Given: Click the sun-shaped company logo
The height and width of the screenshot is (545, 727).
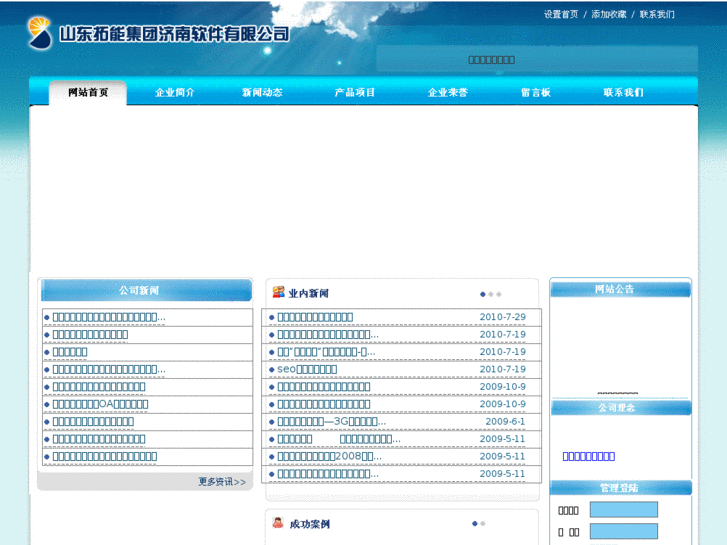Looking at the screenshot, I should point(39,33).
